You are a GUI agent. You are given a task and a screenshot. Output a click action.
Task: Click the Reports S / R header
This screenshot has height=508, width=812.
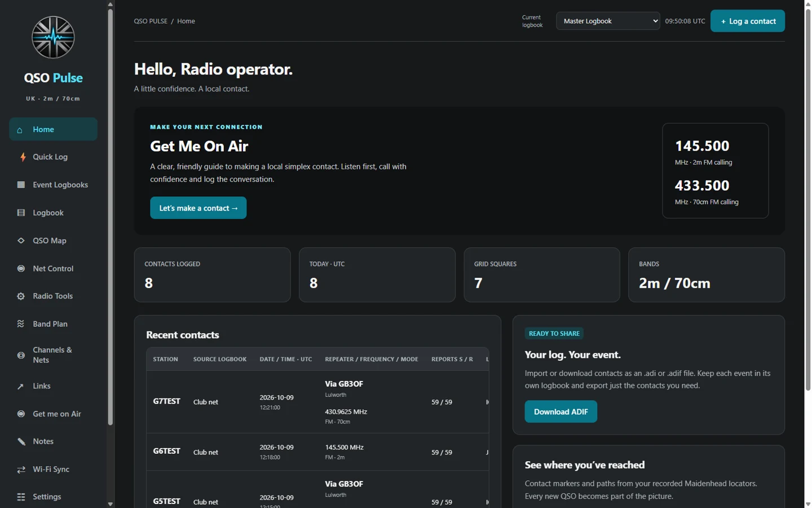pos(452,359)
